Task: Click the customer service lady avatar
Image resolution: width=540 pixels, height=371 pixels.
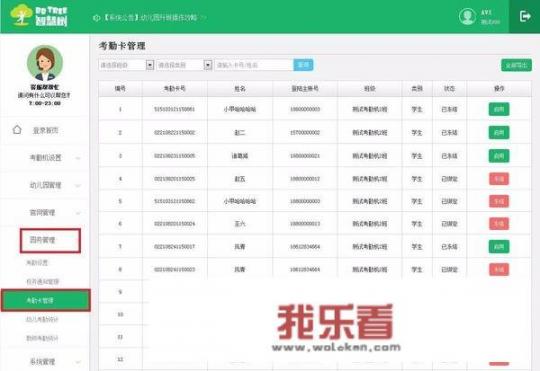Action: [x=45, y=63]
